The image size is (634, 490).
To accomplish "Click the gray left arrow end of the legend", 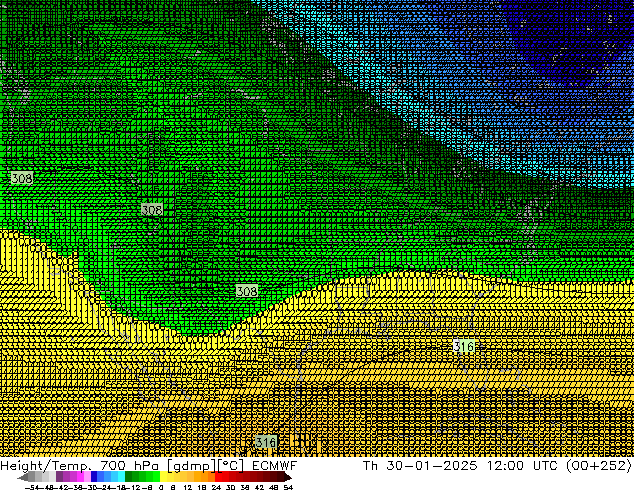I will tap(23, 477).
